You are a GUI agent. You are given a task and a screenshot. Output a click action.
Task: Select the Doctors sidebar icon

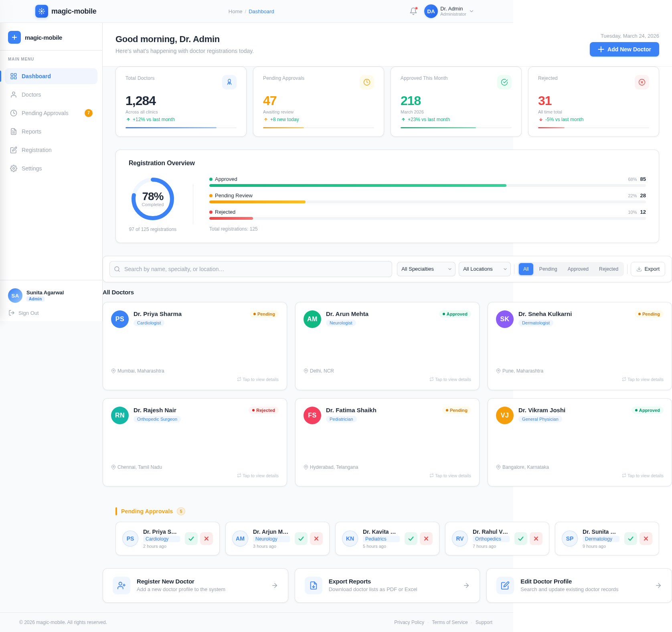click(x=13, y=95)
